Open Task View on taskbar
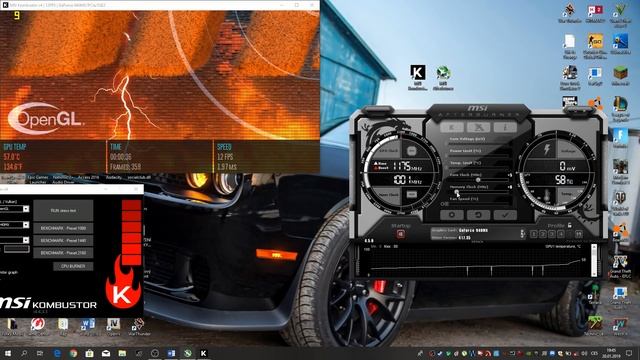This screenshot has height=360, width=640. point(40,353)
